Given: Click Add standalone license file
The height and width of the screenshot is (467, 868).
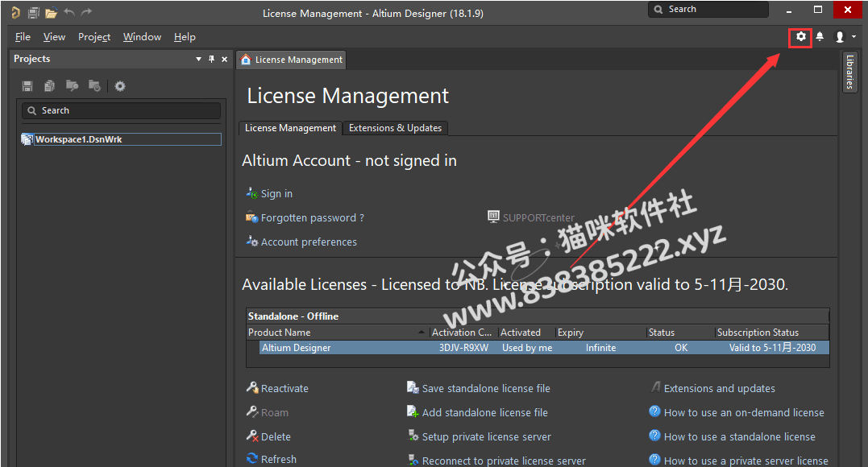Looking at the screenshot, I should click(485, 413).
